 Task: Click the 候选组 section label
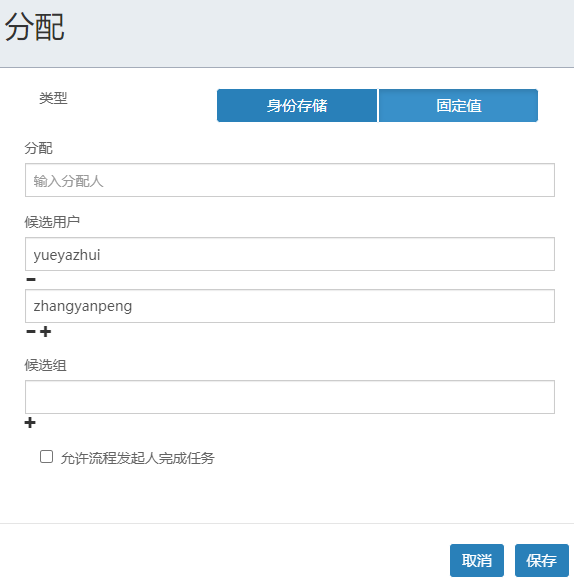tap(45, 365)
